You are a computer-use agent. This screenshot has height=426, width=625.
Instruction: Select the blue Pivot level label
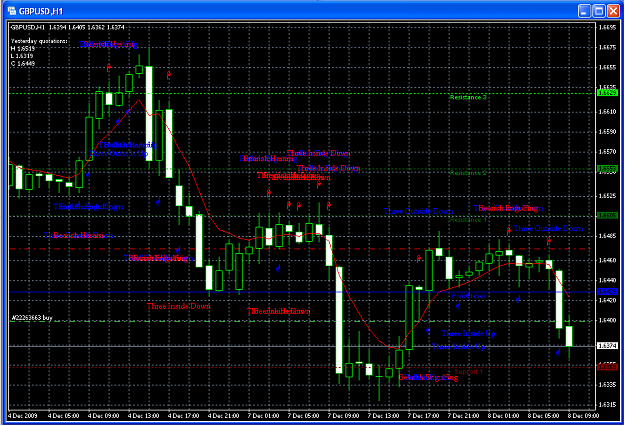(468, 296)
